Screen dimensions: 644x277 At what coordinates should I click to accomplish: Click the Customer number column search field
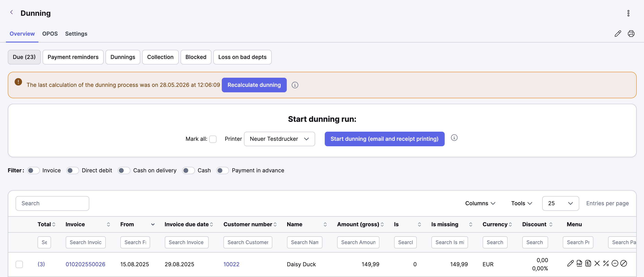pyautogui.click(x=248, y=242)
